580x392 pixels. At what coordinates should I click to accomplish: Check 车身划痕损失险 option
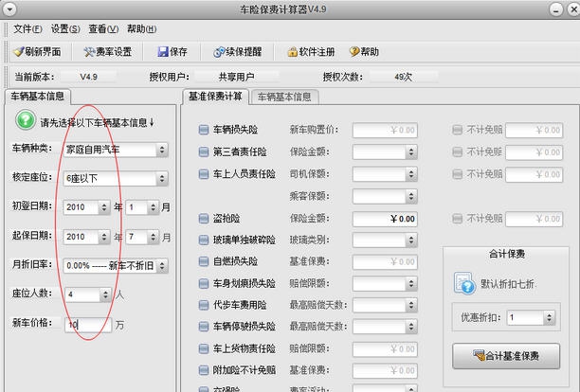click(x=204, y=283)
